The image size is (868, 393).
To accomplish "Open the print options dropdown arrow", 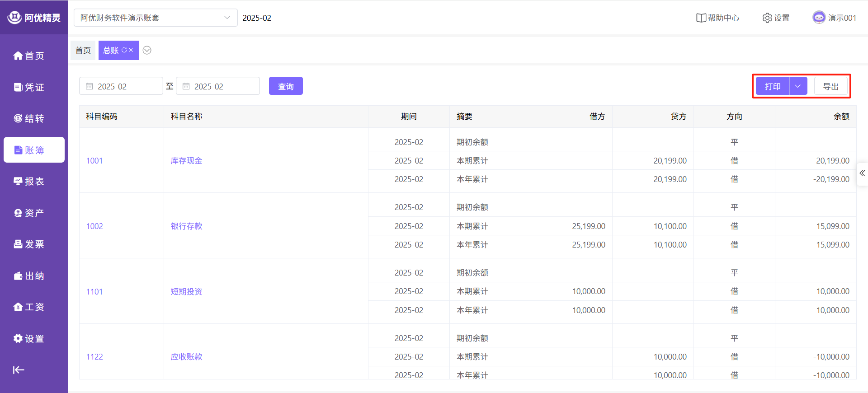I will coord(798,86).
